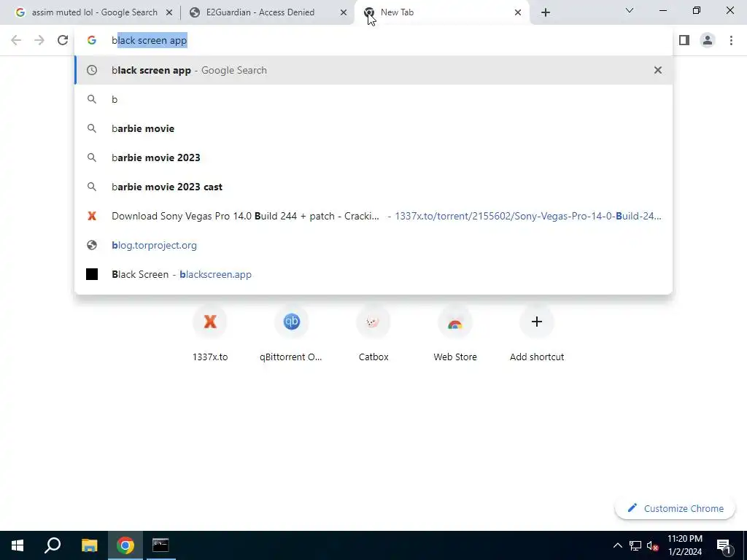Remove the 'black screen app' suggestion
Image resolution: width=747 pixels, height=560 pixels.
[658, 70]
